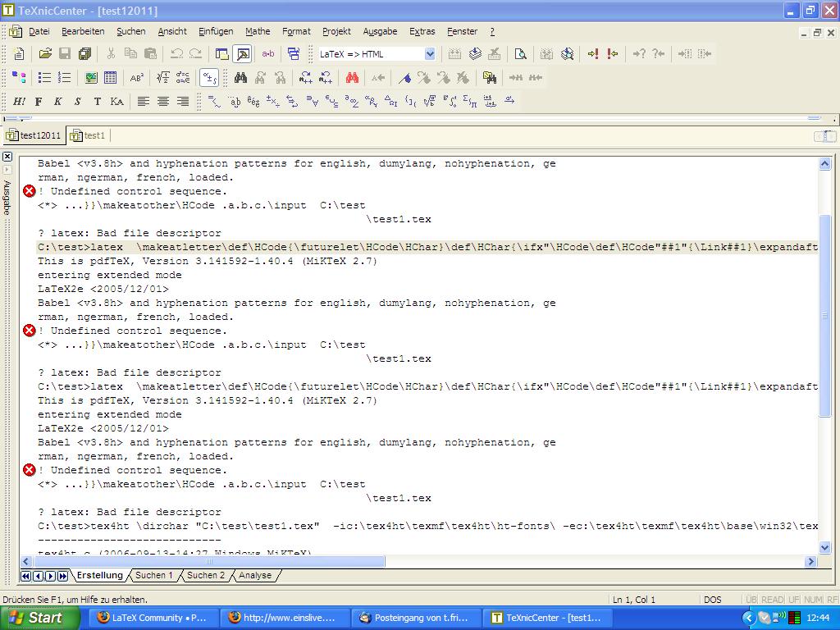Open the square root symbol palette
Viewport: 840px width, 630px height.
pos(430,101)
